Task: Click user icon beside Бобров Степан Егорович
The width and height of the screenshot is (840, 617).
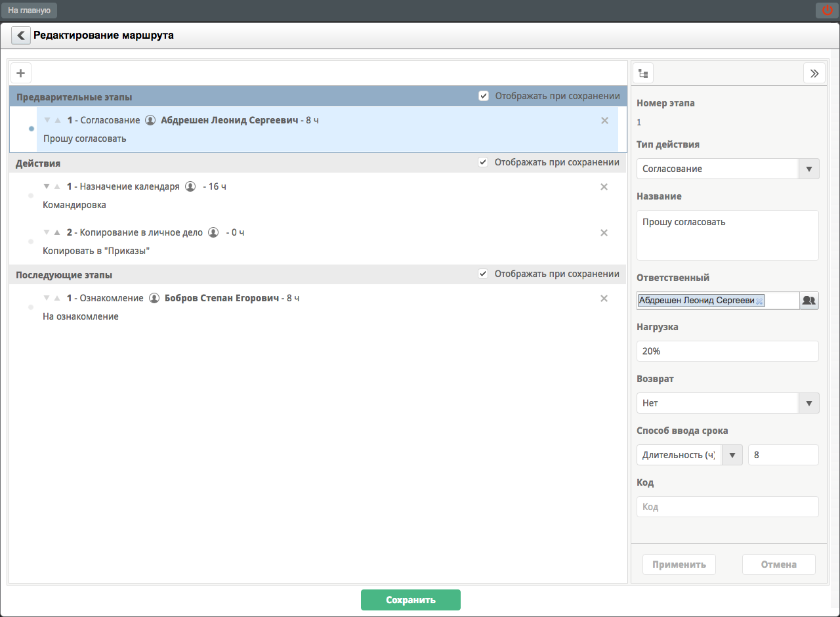Action: click(154, 298)
